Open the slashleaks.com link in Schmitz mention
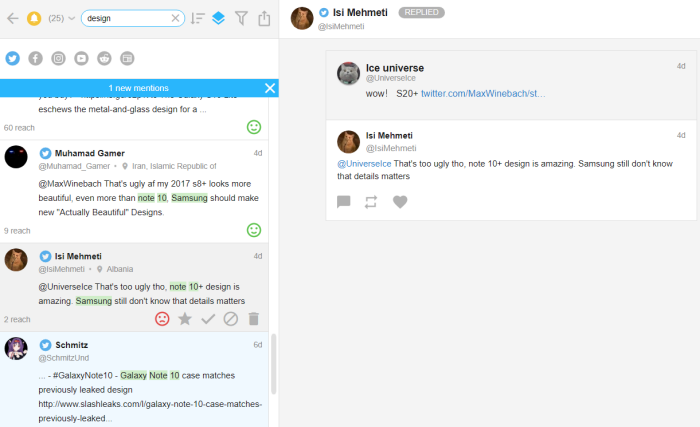 point(150,411)
